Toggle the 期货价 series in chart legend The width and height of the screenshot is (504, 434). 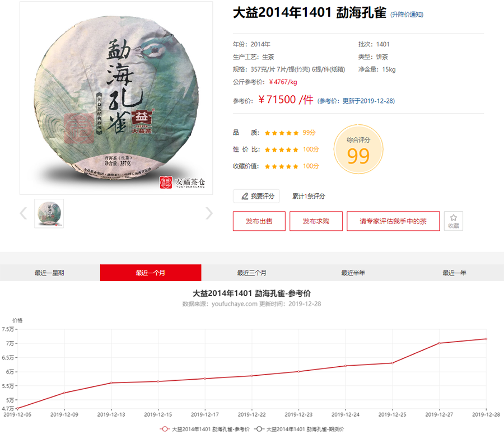[x=299, y=429]
